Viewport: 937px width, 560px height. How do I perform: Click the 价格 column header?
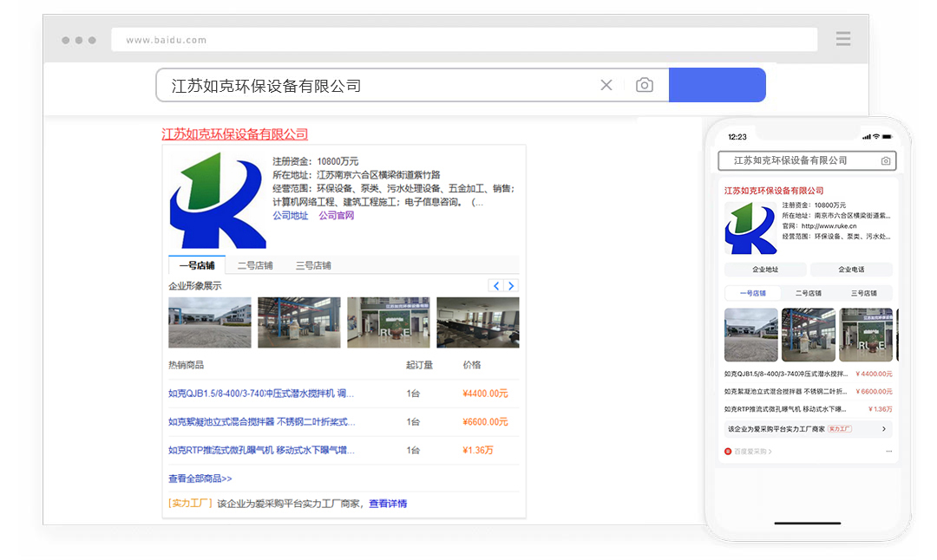tap(471, 365)
